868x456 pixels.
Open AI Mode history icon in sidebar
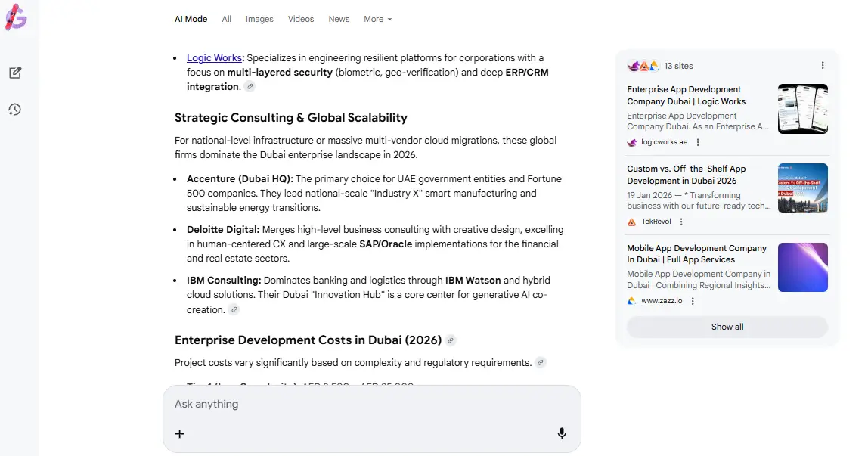pos(15,110)
